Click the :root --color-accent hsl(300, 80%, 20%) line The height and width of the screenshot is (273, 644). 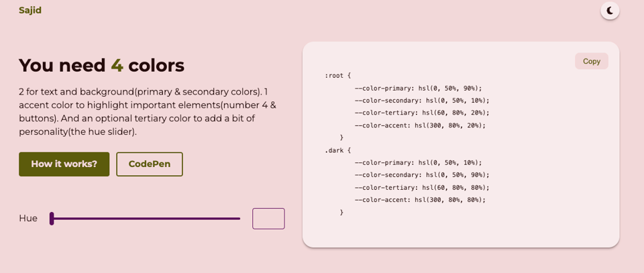420,125
